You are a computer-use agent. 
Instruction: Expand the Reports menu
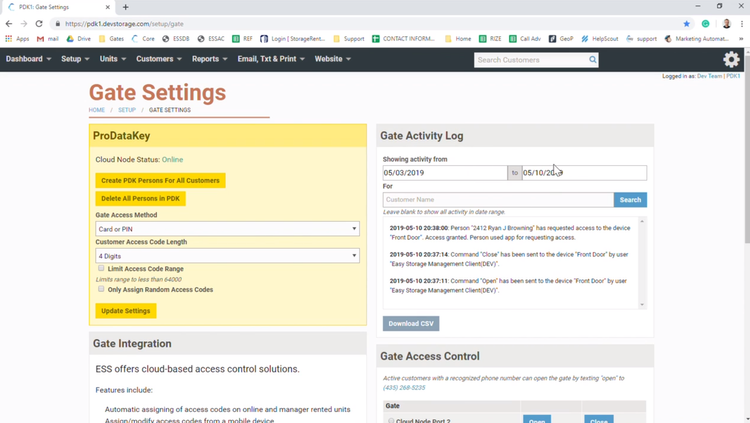(x=210, y=59)
